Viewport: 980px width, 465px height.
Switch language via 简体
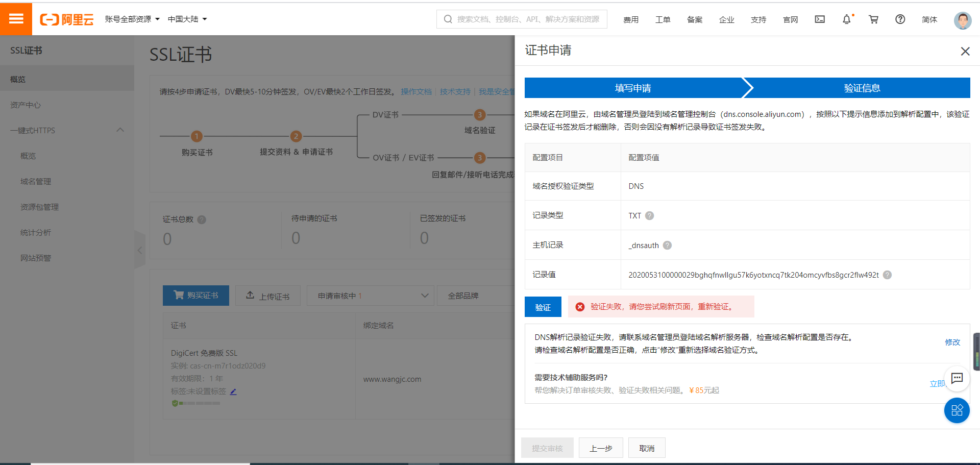coord(929,19)
